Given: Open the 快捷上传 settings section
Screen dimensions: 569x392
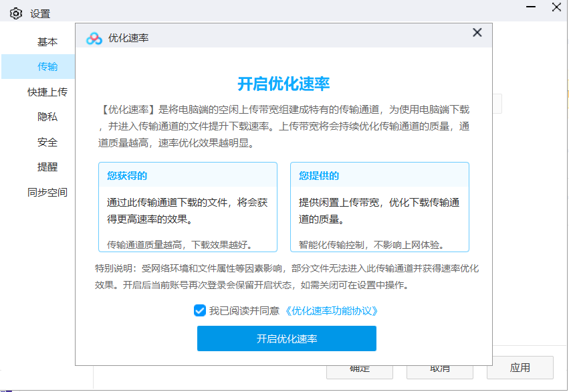Looking at the screenshot, I should tap(47, 92).
